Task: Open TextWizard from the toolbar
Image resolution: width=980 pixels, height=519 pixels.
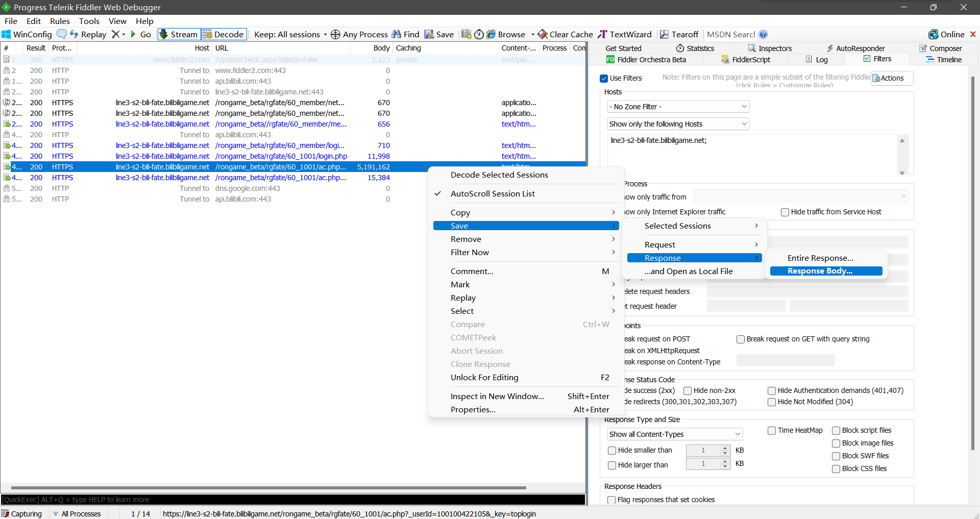Action: click(x=625, y=34)
